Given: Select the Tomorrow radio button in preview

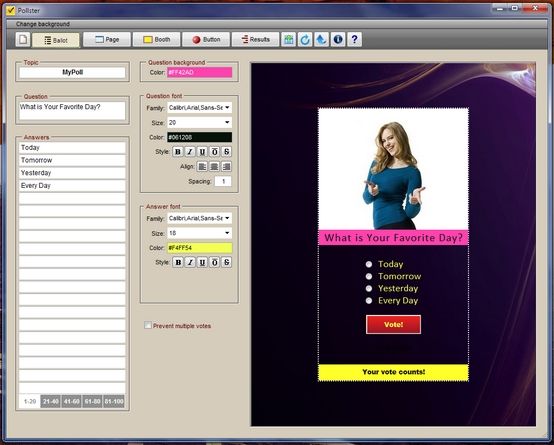Looking at the screenshot, I should pos(369,276).
